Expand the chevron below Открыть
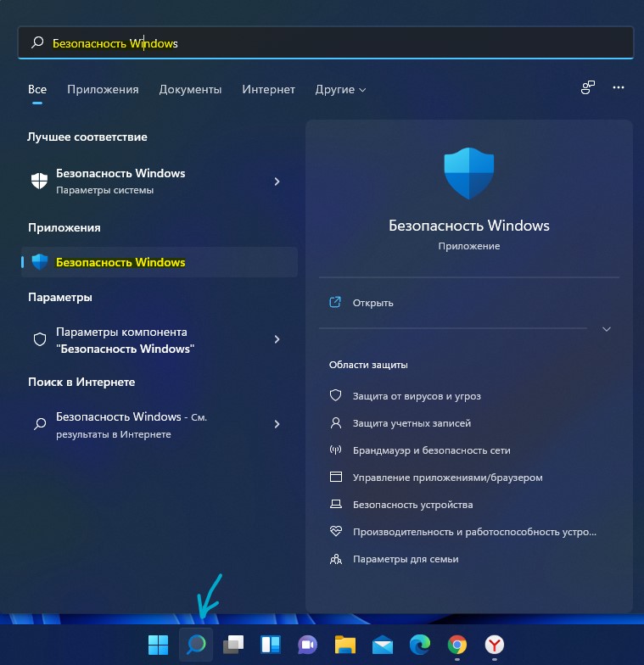The image size is (644, 665). 607,329
